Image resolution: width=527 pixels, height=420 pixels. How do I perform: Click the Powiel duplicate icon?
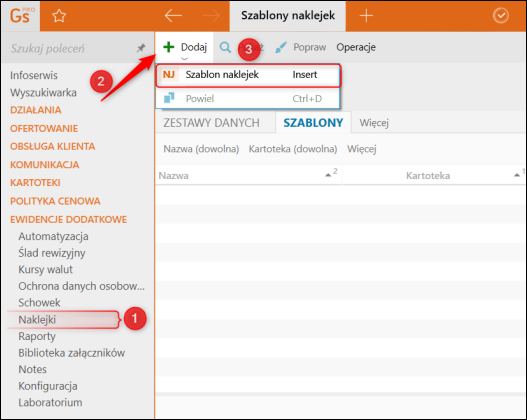pos(169,98)
